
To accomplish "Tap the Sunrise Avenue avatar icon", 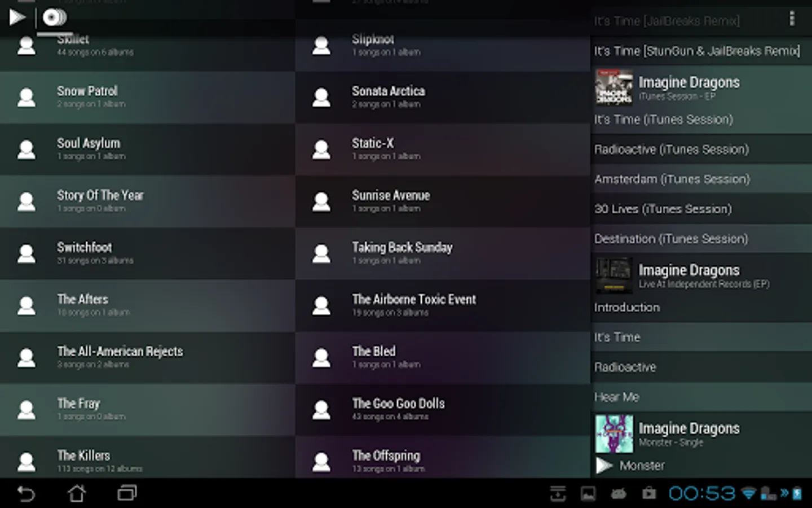I will point(321,202).
